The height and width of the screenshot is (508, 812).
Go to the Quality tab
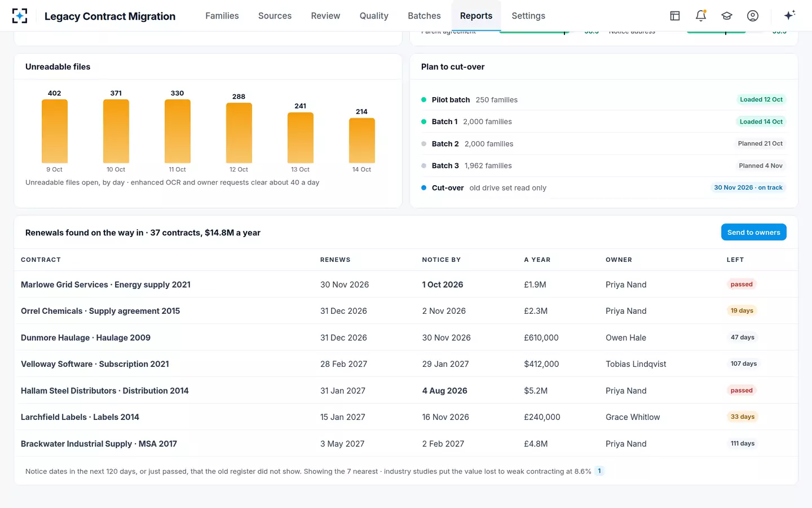374,16
